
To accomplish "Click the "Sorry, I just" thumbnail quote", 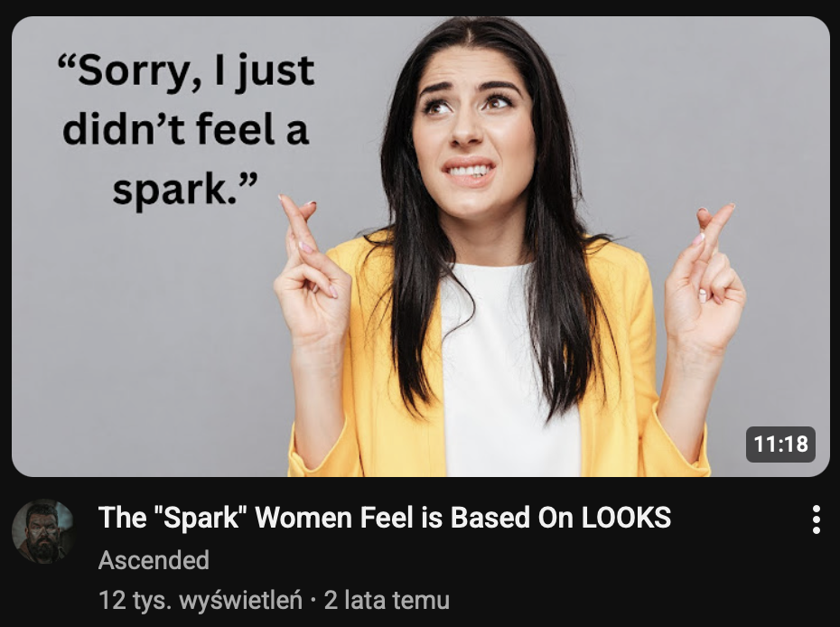I will pyautogui.click(x=186, y=71).
